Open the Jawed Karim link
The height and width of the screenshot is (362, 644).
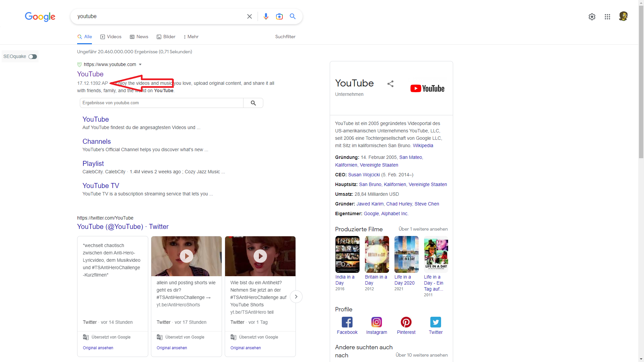370,204
